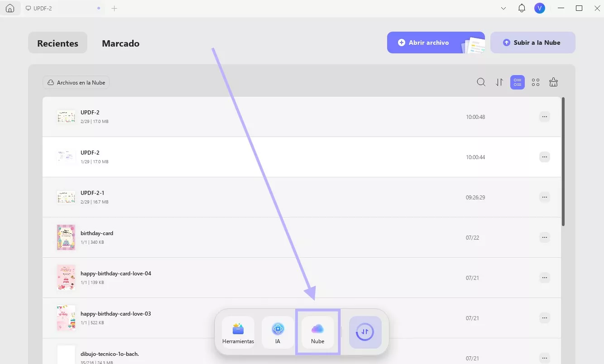The height and width of the screenshot is (364, 604).
Task: Open the user avatar V
Action: point(539,8)
